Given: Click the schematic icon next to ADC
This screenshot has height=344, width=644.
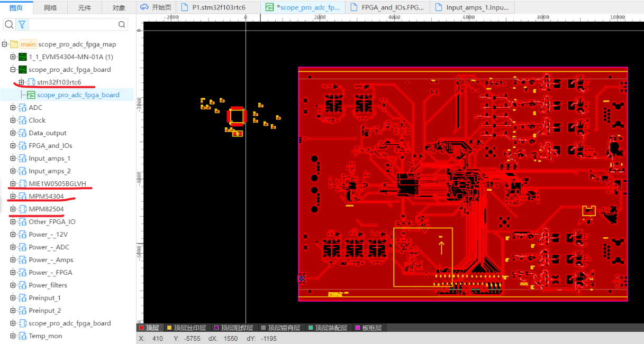Looking at the screenshot, I should pos(22,108).
